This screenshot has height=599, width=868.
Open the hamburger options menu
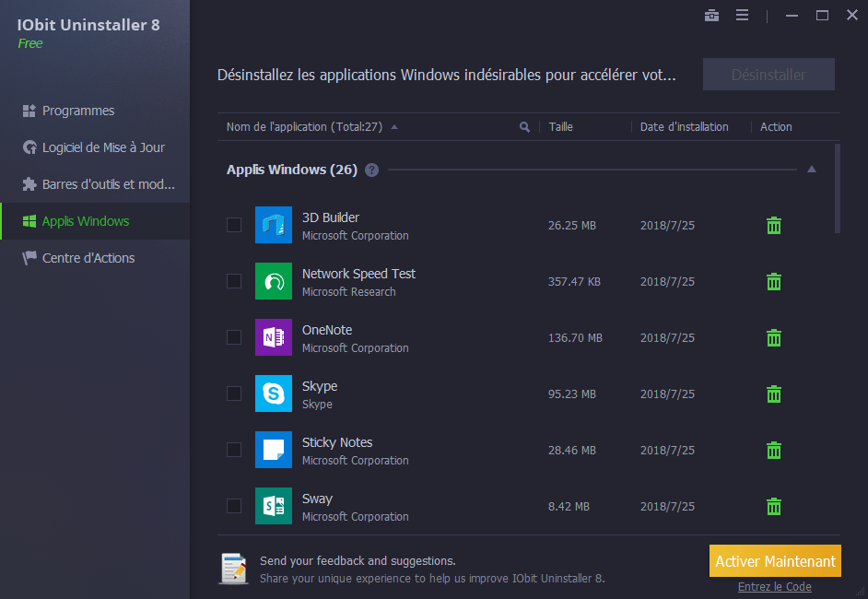(x=742, y=15)
